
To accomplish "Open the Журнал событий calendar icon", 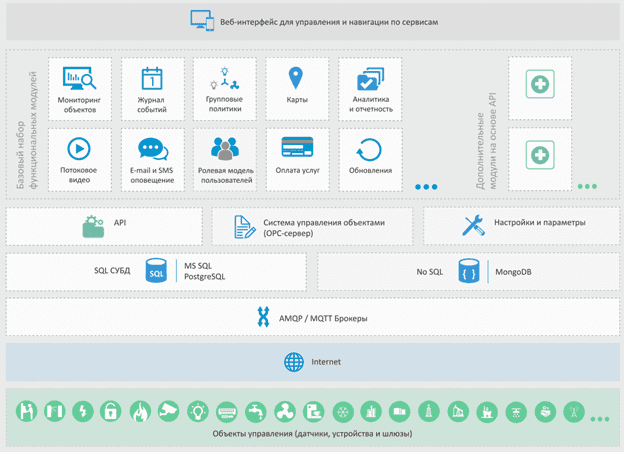I will [x=152, y=78].
